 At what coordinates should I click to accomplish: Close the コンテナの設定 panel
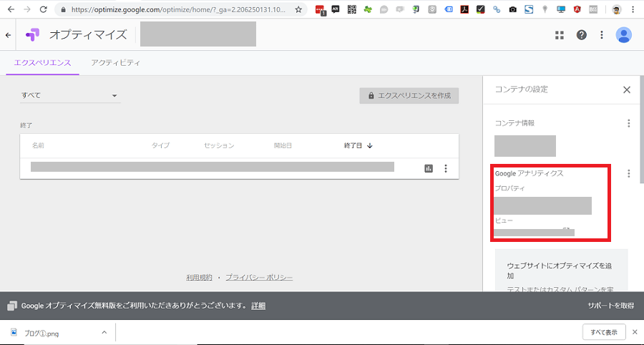(x=626, y=90)
